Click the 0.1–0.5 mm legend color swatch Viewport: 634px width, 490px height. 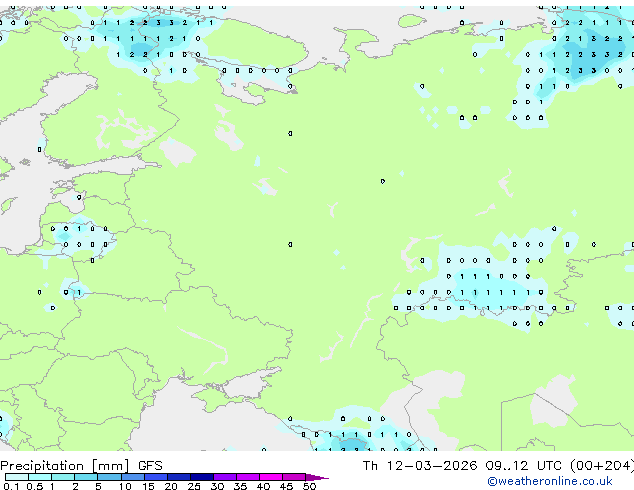tap(17, 477)
